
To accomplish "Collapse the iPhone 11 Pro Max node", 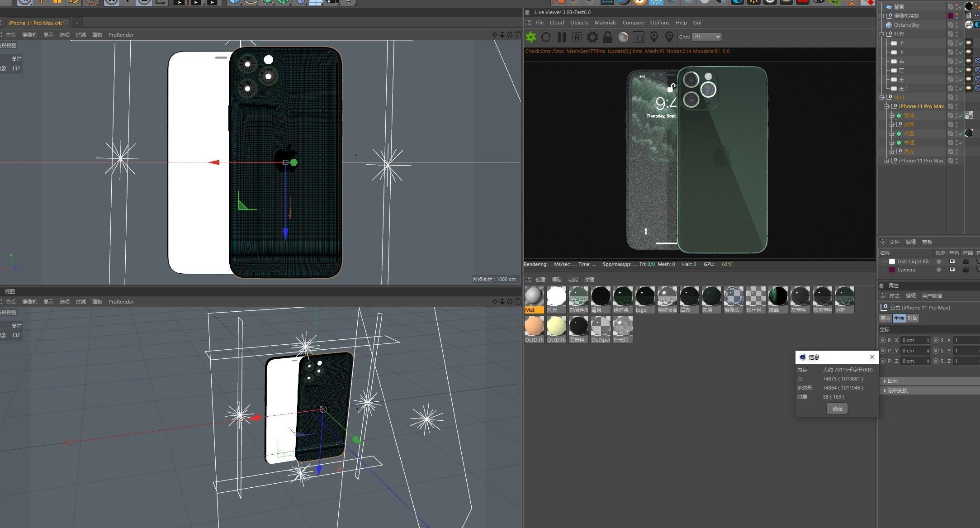I will pyautogui.click(x=886, y=106).
